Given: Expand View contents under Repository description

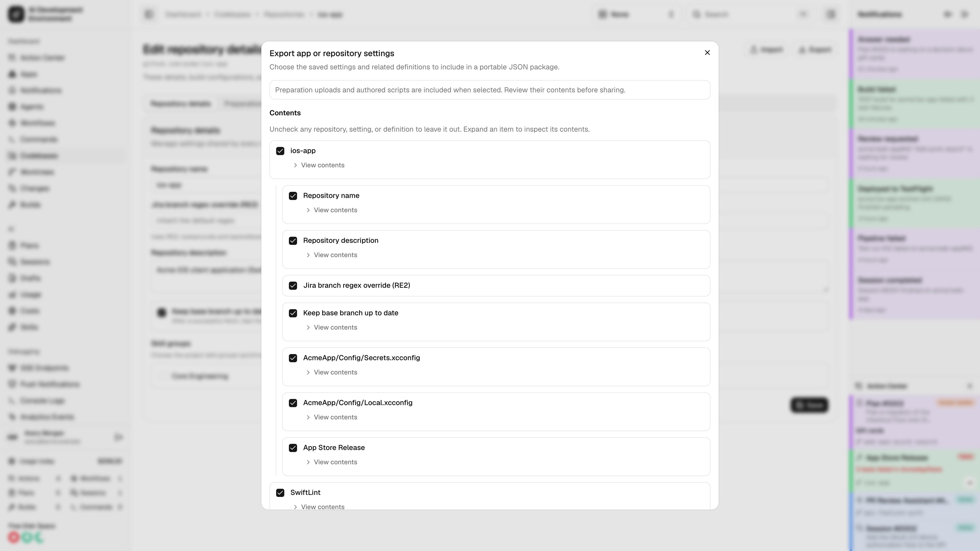Looking at the screenshot, I should [x=332, y=255].
